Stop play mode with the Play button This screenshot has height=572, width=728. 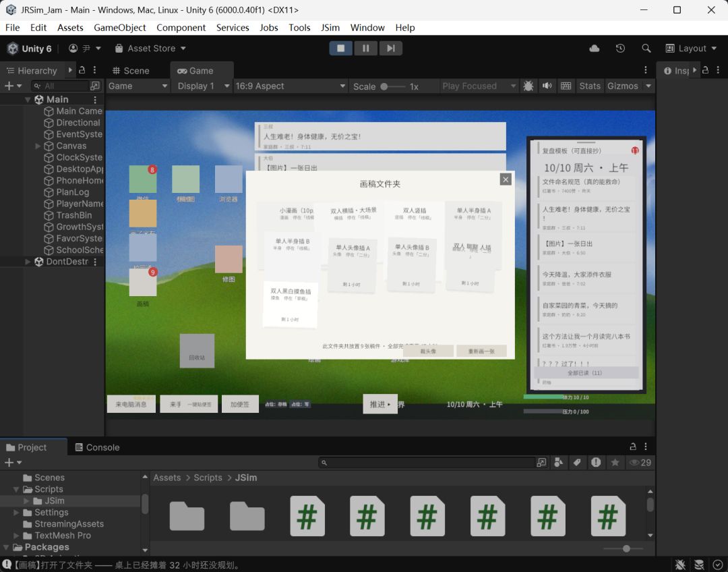pos(341,49)
